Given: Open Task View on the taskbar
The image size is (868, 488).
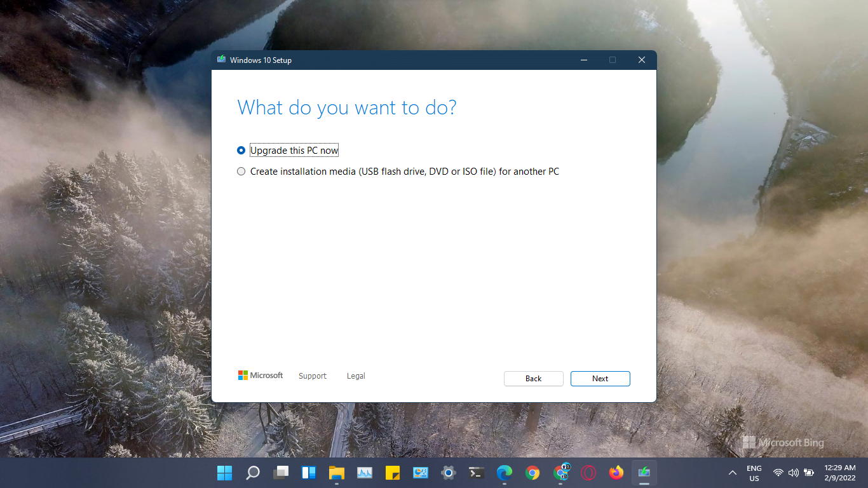Looking at the screenshot, I should click(x=280, y=473).
